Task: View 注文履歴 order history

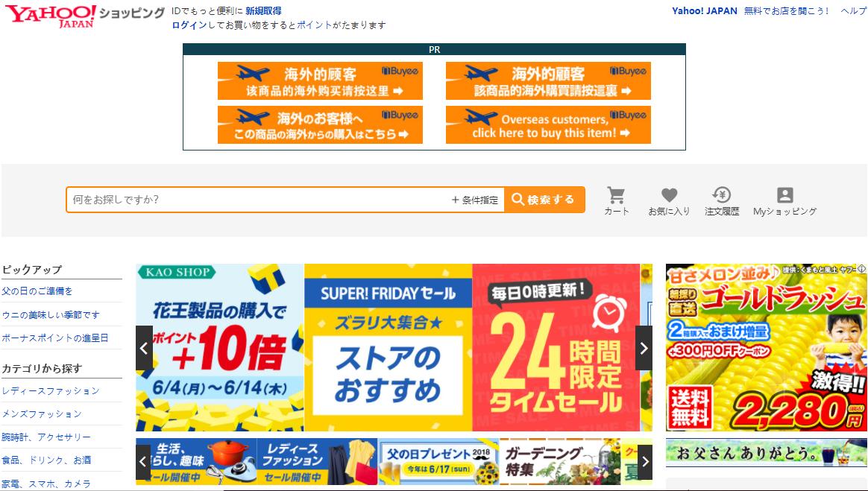Action: click(x=720, y=200)
